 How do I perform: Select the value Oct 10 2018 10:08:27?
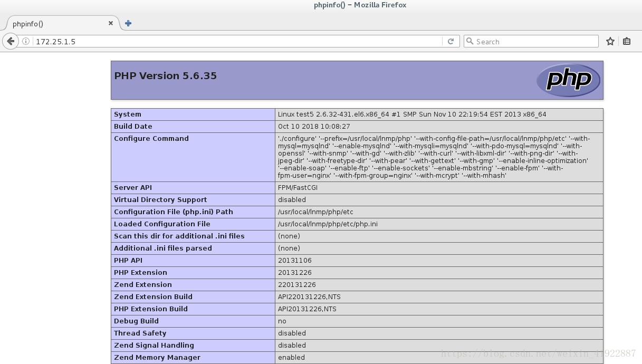pos(314,126)
